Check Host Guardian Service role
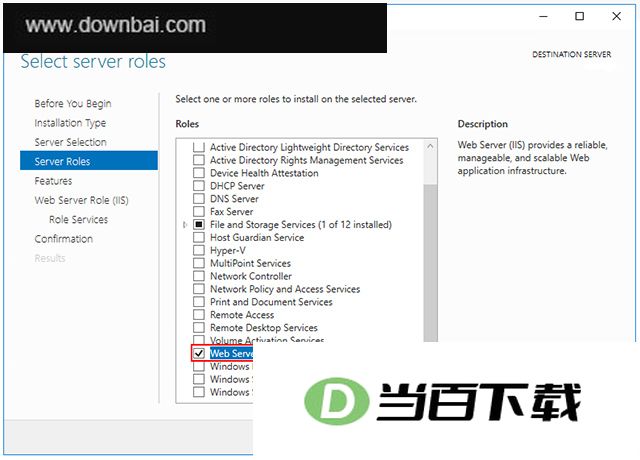Image resolution: width=640 pixels, height=460 pixels. click(x=199, y=238)
